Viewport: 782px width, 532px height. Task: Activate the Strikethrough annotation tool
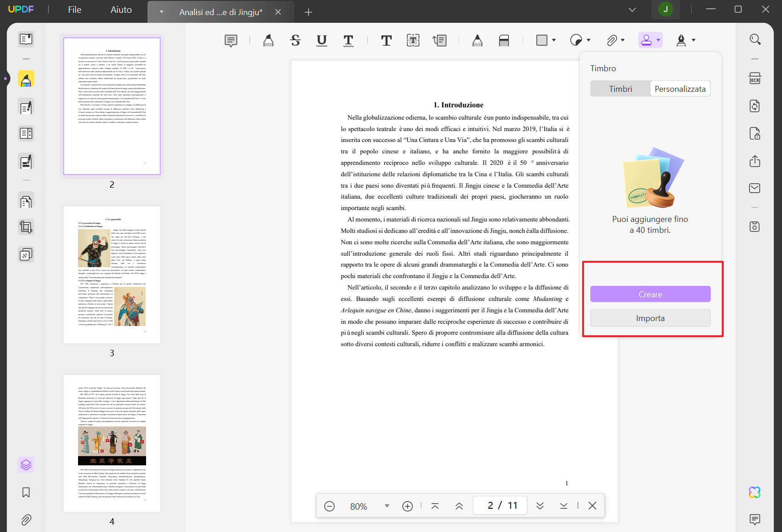(295, 40)
